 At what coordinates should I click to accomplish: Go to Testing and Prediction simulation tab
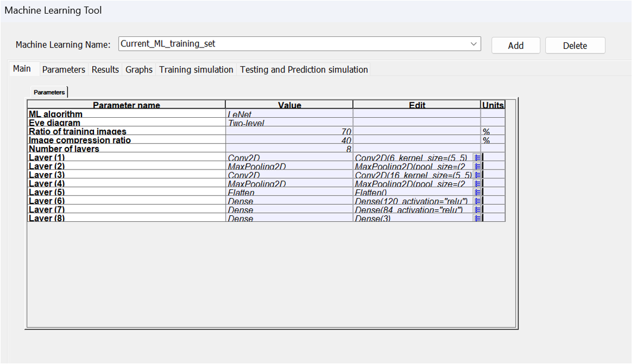coord(304,70)
